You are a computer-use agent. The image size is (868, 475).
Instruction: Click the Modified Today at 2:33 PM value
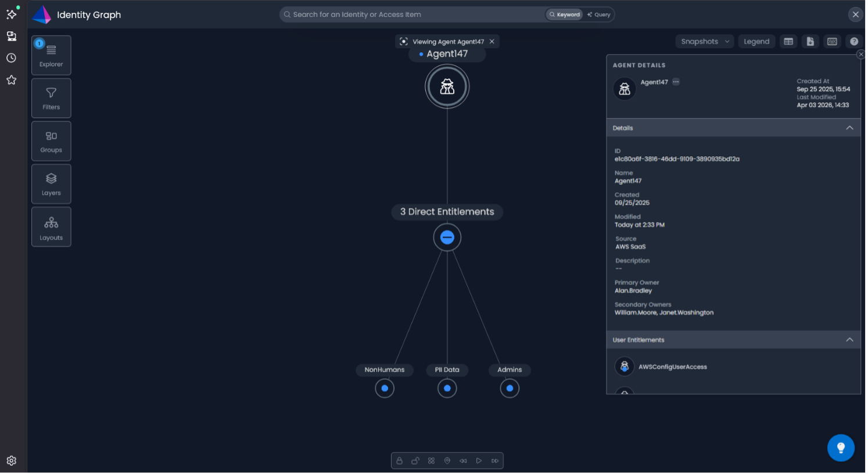tap(640, 225)
